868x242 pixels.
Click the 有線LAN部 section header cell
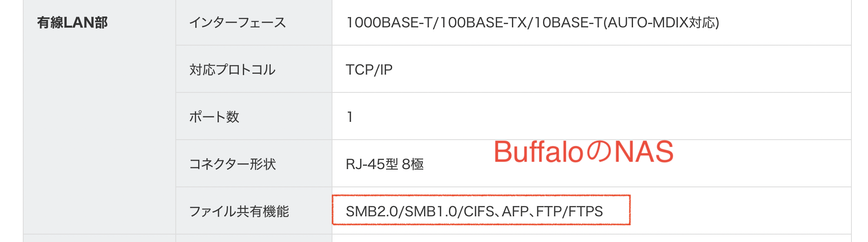coord(72,22)
